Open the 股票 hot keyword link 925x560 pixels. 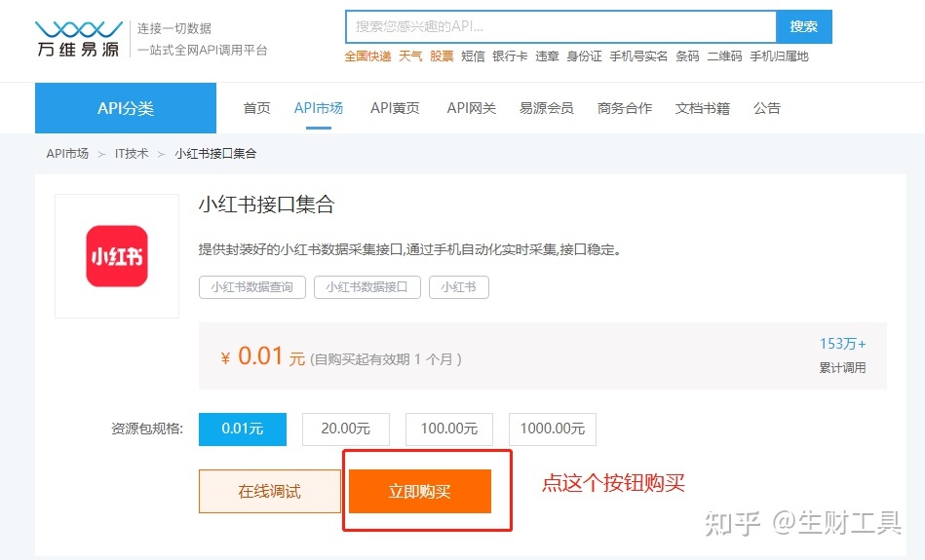[442, 56]
